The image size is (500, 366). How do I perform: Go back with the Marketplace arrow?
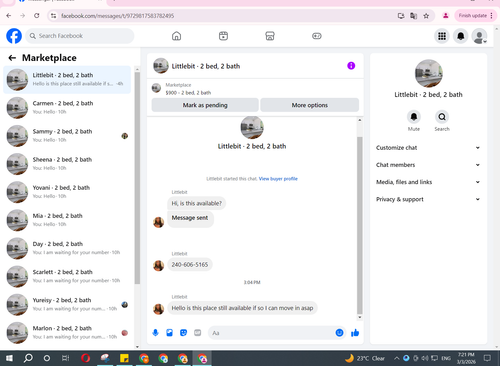click(x=12, y=58)
